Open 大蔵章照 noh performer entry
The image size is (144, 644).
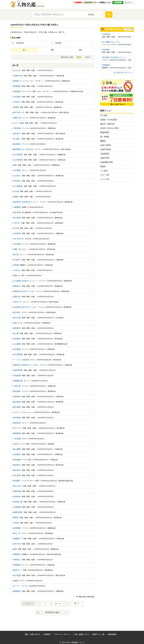(17, 207)
